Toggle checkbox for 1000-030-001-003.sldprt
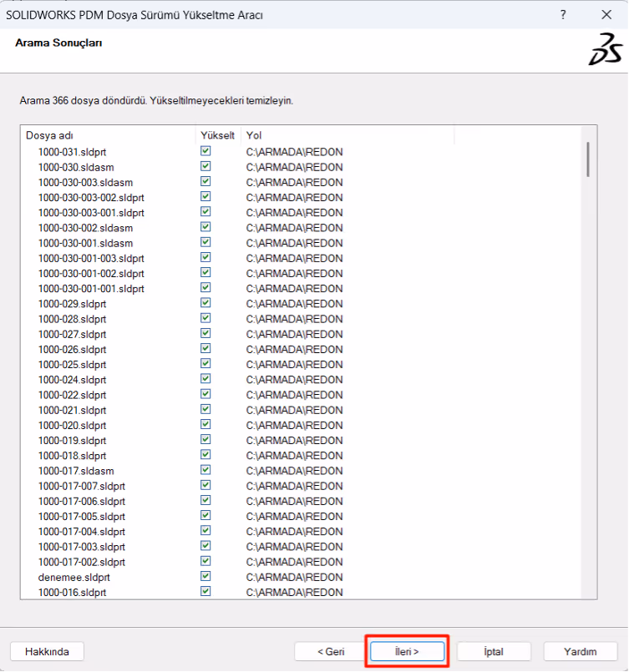The image size is (629, 672). pos(205,258)
